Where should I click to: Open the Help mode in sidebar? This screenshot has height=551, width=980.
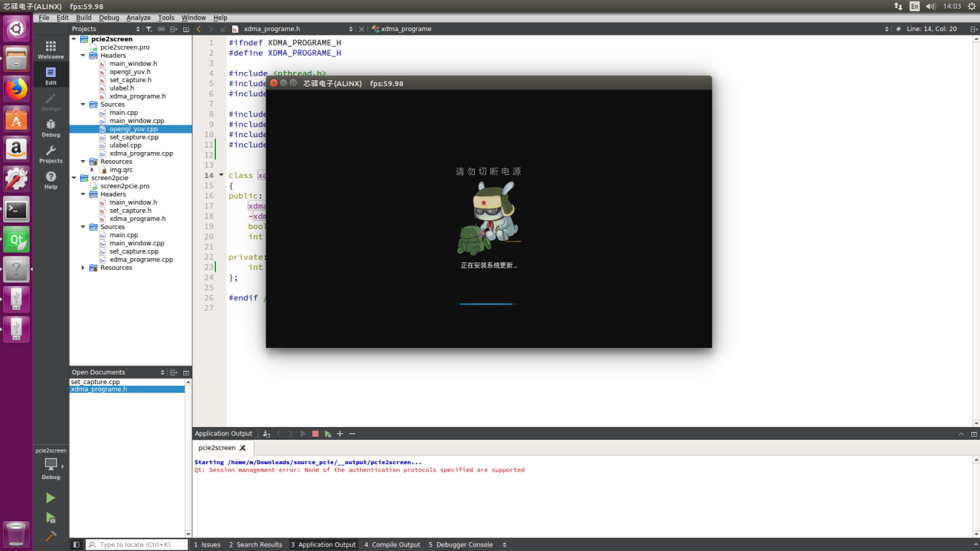click(50, 179)
